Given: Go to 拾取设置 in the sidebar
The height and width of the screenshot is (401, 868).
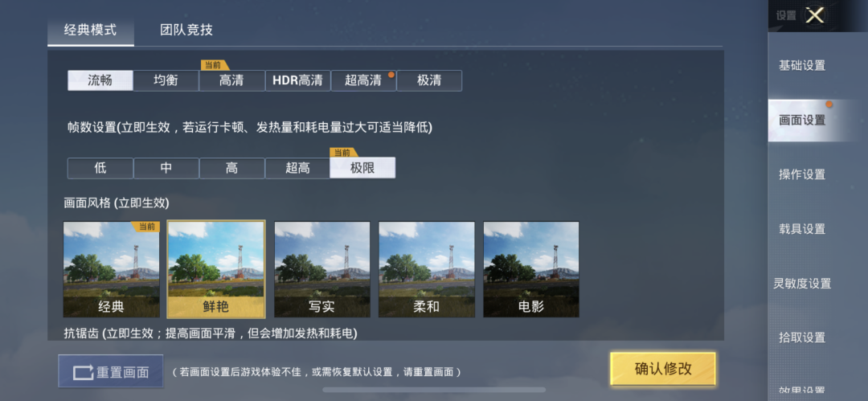Looking at the screenshot, I should tap(802, 338).
